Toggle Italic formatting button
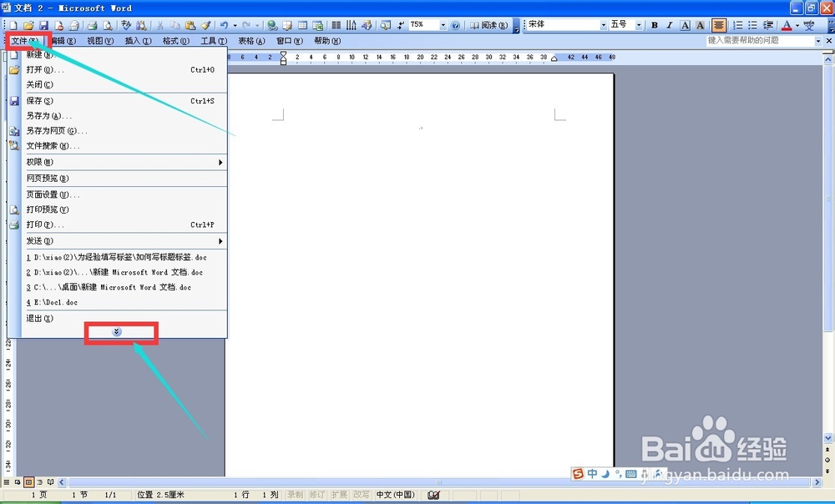The image size is (835, 504). (x=670, y=25)
